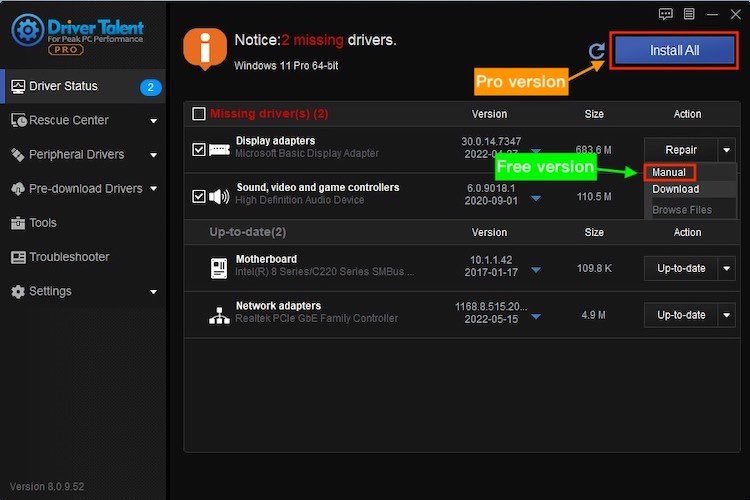The width and height of the screenshot is (750, 500).
Task: Click the Microsoft Basic Display Adapter text
Action: tap(307, 154)
